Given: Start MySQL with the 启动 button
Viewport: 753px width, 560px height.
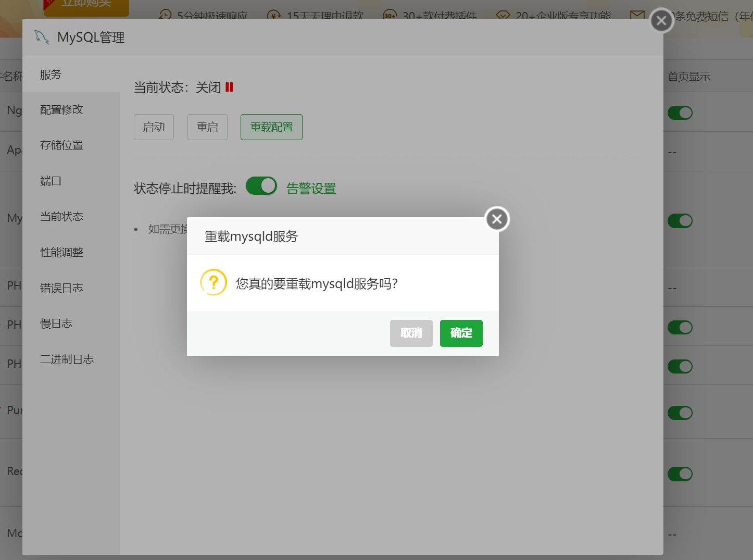Looking at the screenshot, I should click(x=154, y=127).
